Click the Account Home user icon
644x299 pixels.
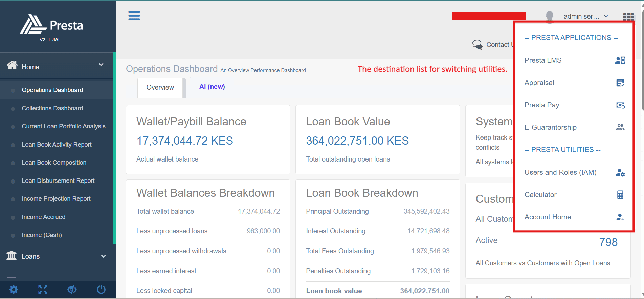(620, 217)
